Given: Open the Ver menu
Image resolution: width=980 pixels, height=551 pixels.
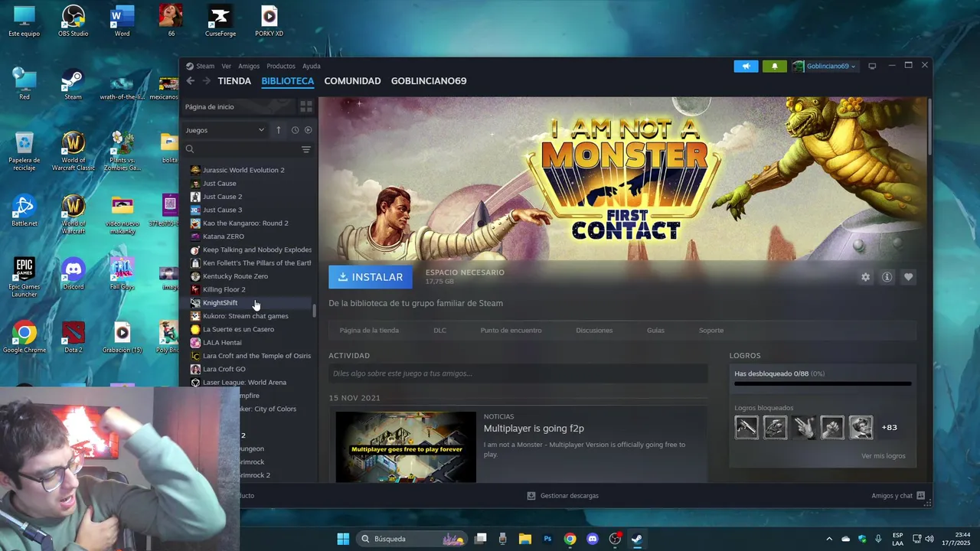Looking at the screenshot, I should click(x=226, y=66).
